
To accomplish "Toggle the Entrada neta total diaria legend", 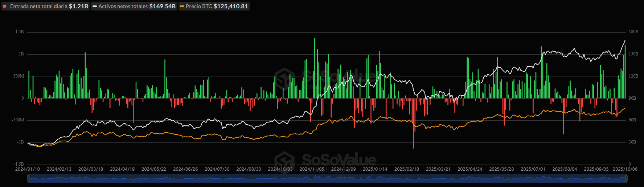I will pyautogui.click(x=38, y=6).
